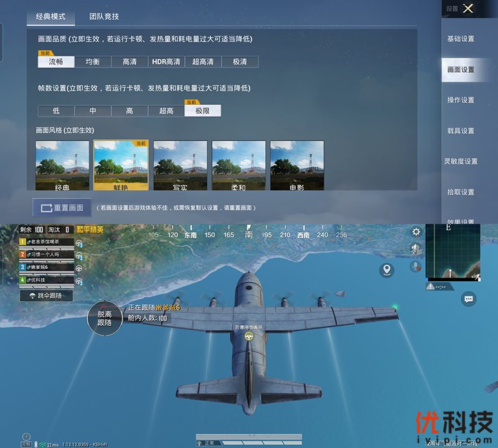This screenshot has height=448, width=498.
Task: Open the quick chat bubble icon
Action: (469, 299)
